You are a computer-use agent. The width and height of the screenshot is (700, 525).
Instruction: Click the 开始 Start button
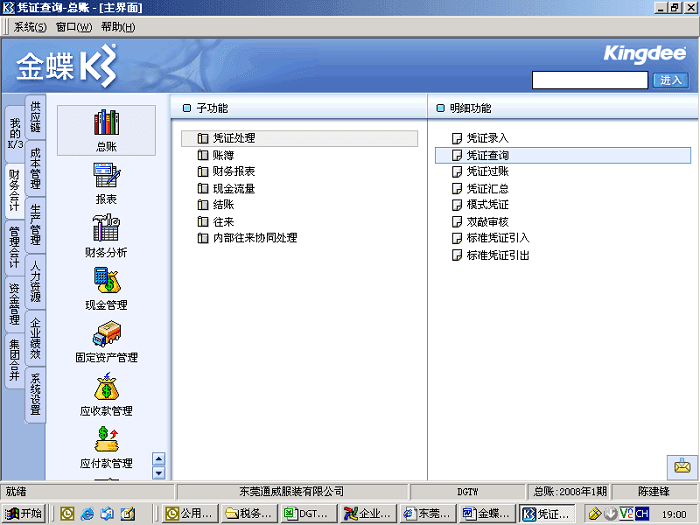24,514
